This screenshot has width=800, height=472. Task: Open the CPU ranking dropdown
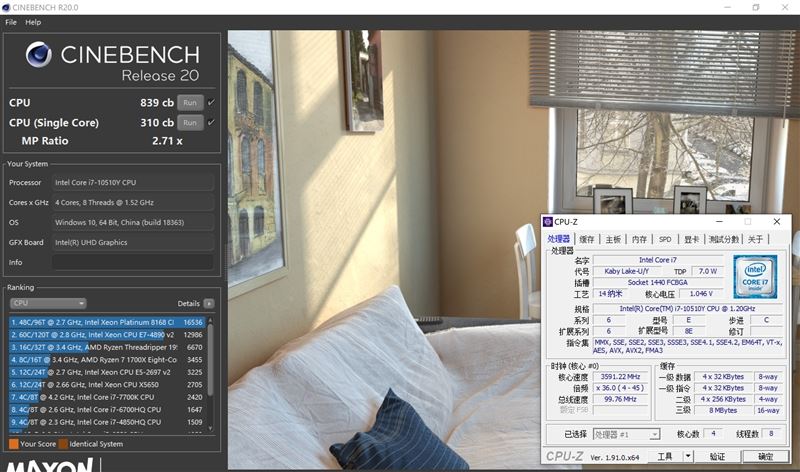[48, 303]
